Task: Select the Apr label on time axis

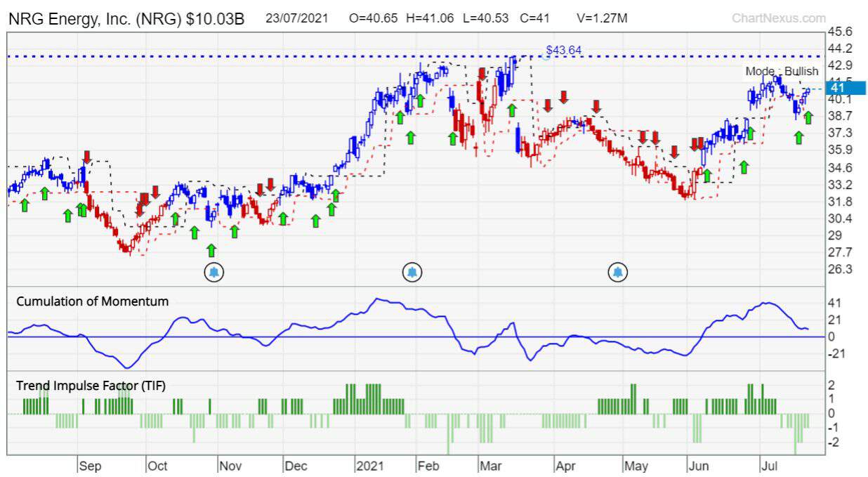Action: [x=565, y=466]
